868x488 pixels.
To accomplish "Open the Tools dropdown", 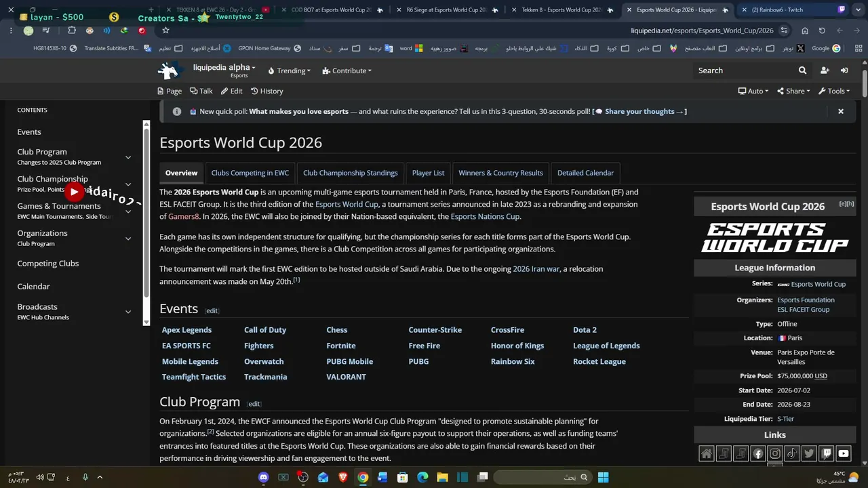I will (835, 91).
